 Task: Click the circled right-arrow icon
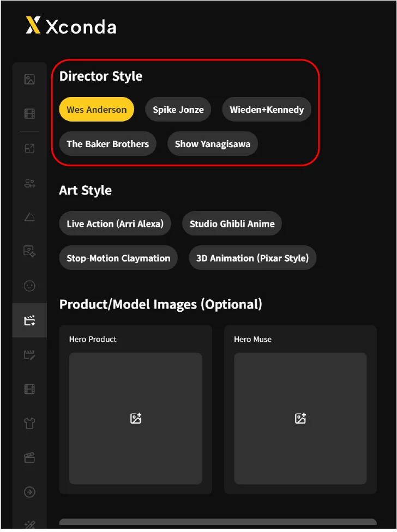pos(29,492)
